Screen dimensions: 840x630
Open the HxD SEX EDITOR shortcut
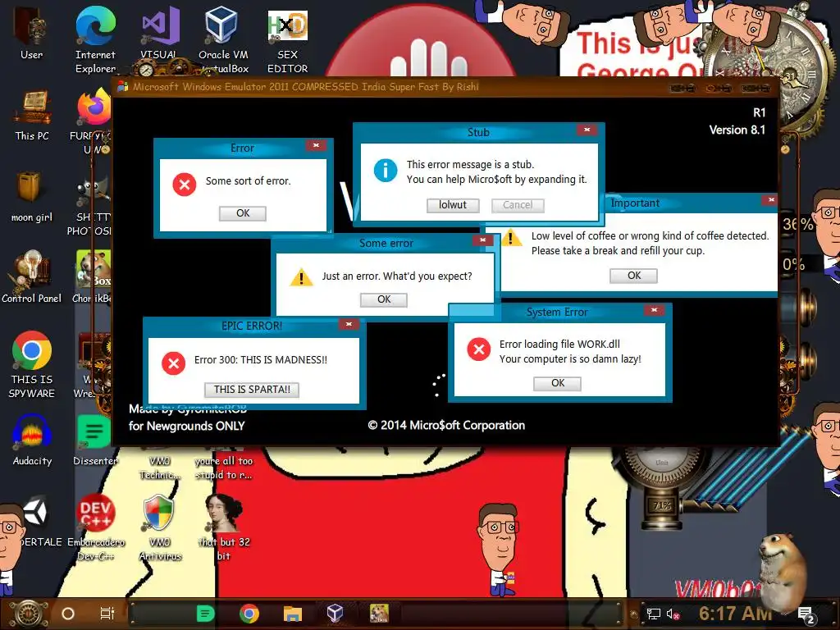[x=287, y=41]
